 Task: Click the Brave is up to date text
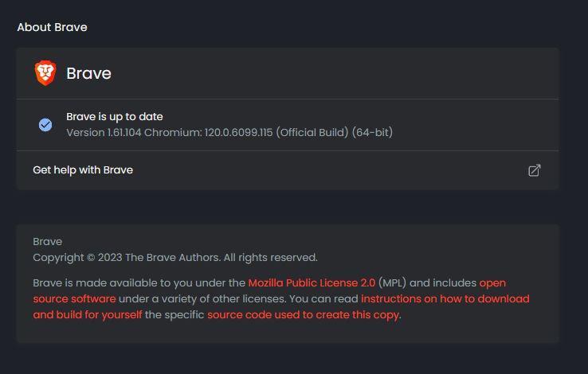tap(115, 117)
